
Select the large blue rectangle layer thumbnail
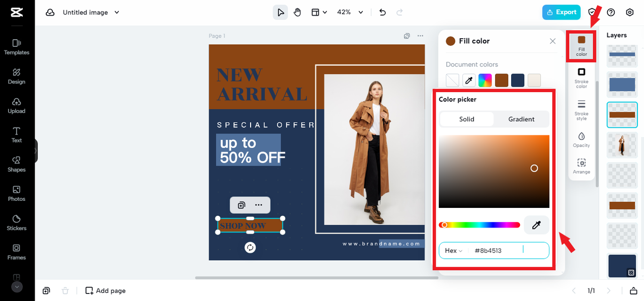[x=622, y=85]
